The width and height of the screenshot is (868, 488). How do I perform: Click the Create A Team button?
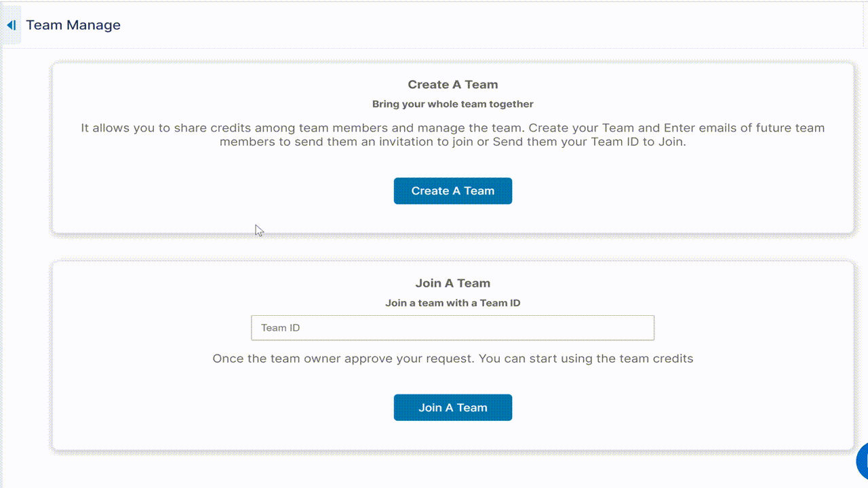click(x=452, y=191)
